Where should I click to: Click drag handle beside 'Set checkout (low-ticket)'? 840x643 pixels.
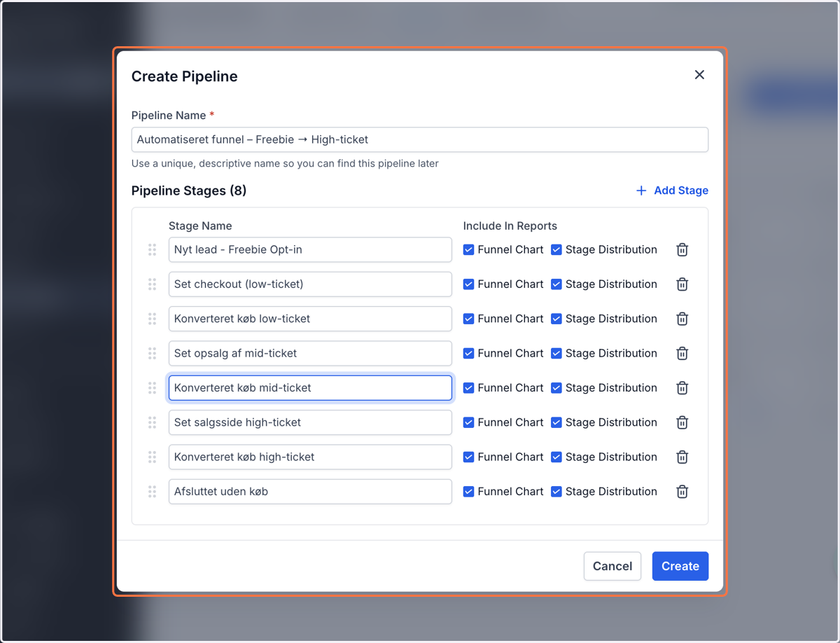[x=152, y=284]
